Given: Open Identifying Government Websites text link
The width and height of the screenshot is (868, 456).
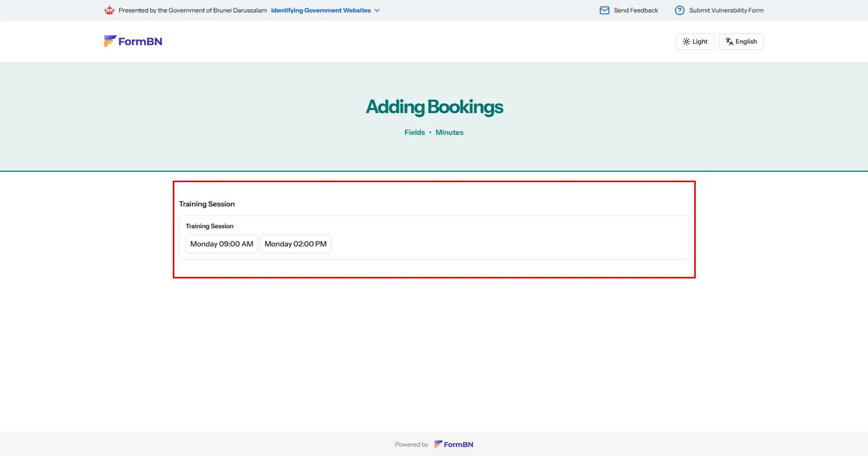Looking at the screenshot, I should [x=321, y=10].
